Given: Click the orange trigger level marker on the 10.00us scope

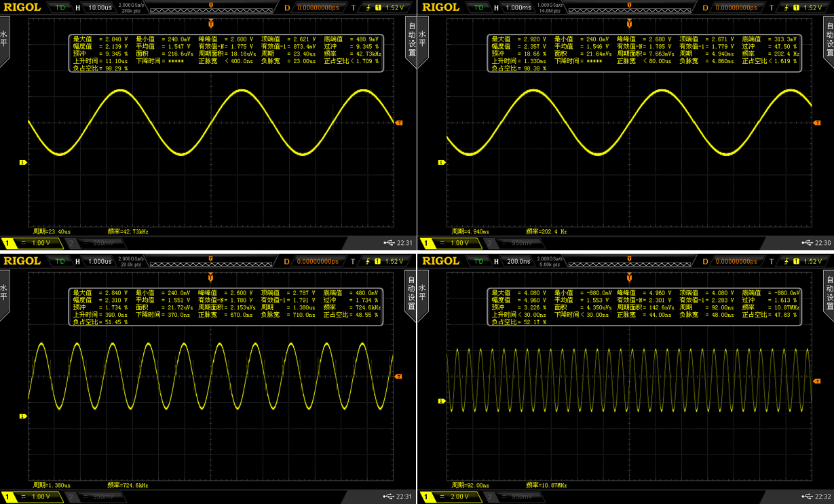Looking at the screenshot, I should [399, 123].
